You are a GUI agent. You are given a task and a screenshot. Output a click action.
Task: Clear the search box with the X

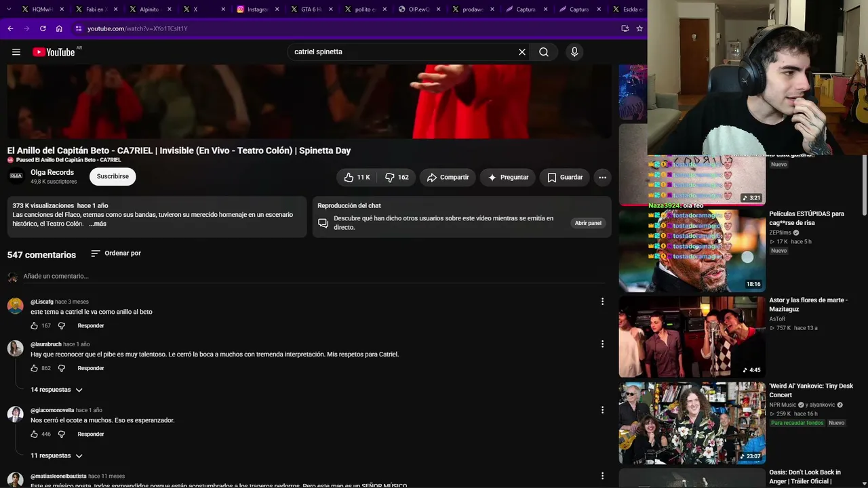[x=522, y=52]
